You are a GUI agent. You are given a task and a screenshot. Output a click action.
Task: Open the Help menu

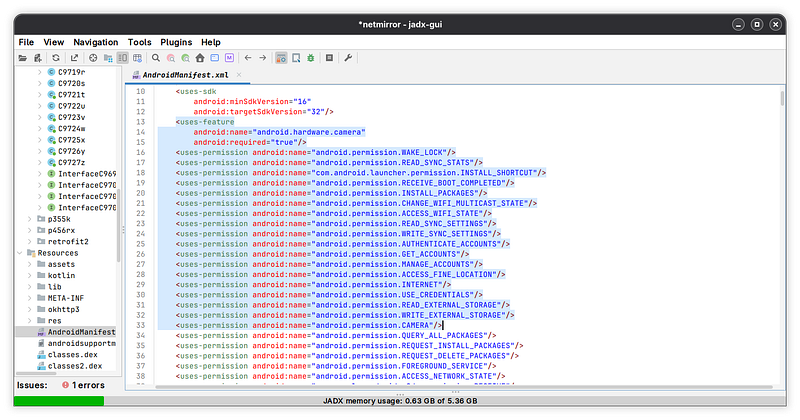coord(211,42)
